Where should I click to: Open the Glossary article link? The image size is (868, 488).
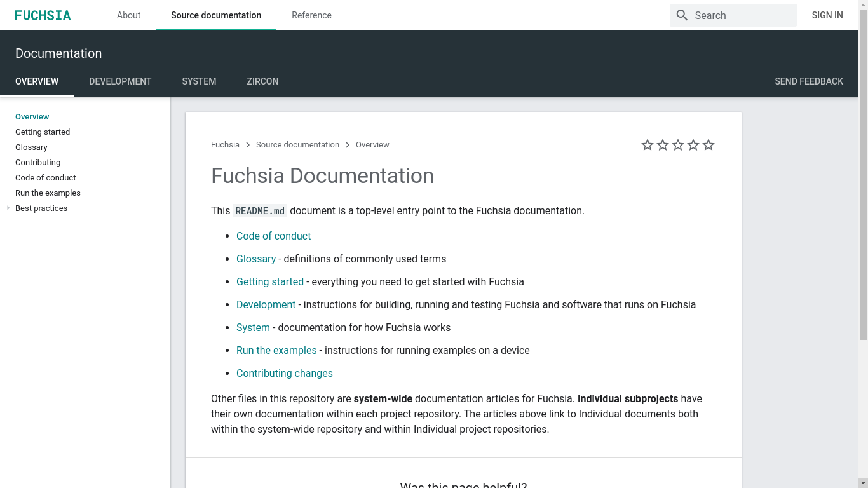pos(256,259)
